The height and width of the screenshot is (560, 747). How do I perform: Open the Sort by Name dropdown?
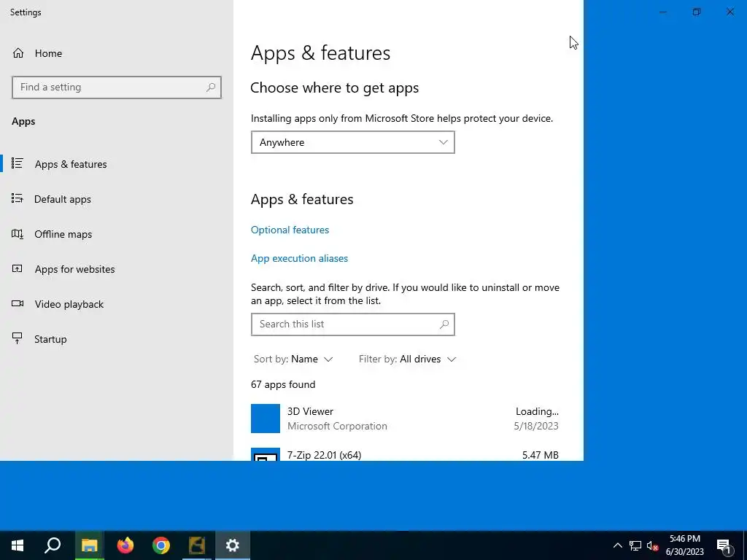[293, 359]
